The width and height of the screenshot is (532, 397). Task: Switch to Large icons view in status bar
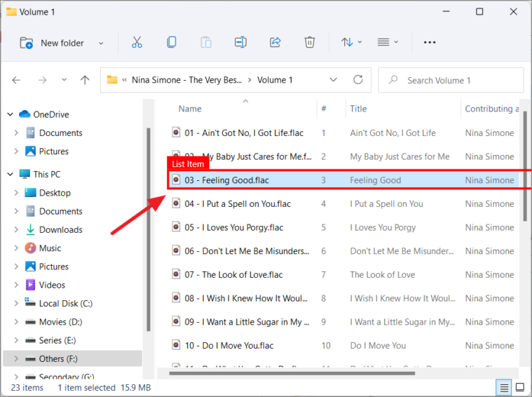520,387
